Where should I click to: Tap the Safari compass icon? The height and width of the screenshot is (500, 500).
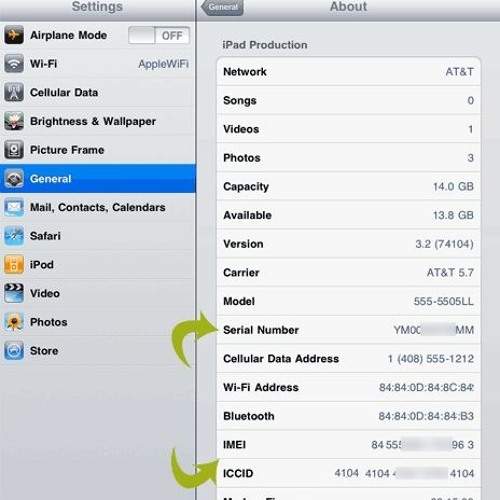tap(14, 236)
